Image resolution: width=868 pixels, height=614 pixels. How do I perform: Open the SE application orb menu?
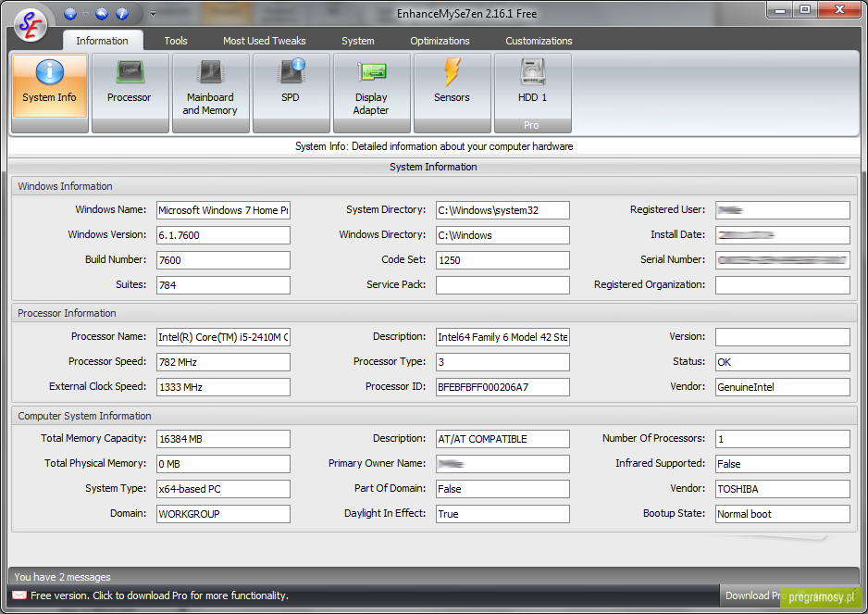point(31,24)
